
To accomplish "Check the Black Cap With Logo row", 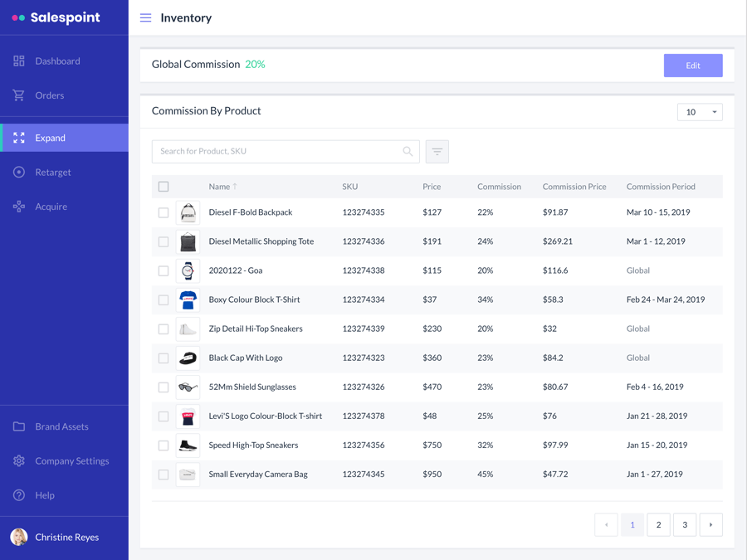I will (x=164, y=358).
